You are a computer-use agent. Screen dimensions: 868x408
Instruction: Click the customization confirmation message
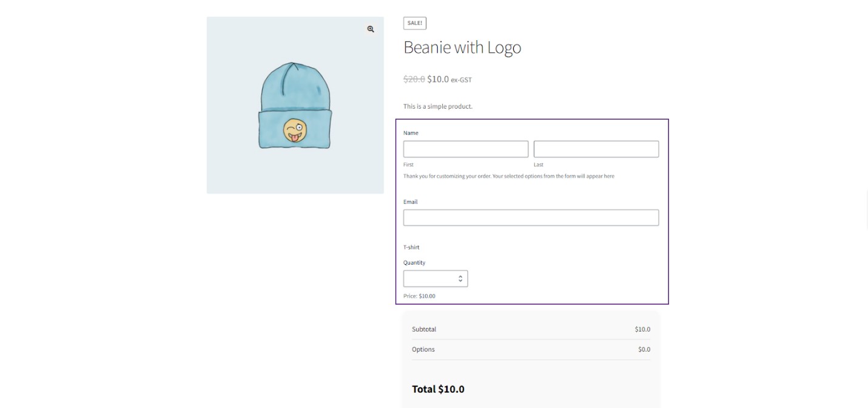508,175
